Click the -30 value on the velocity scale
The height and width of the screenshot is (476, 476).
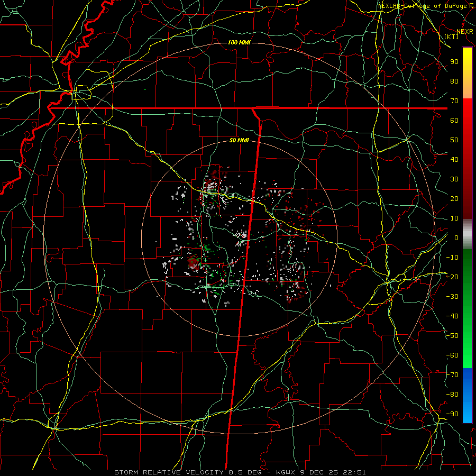click(452, 297)
